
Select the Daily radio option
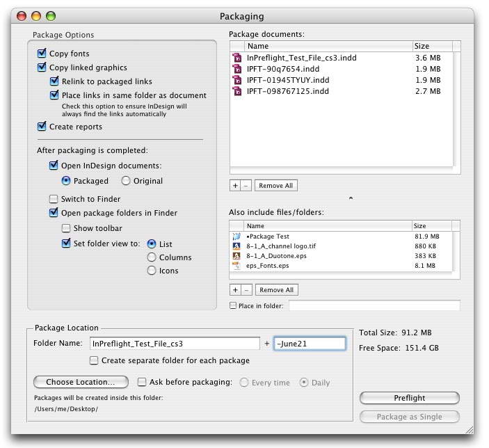[304, 383]
